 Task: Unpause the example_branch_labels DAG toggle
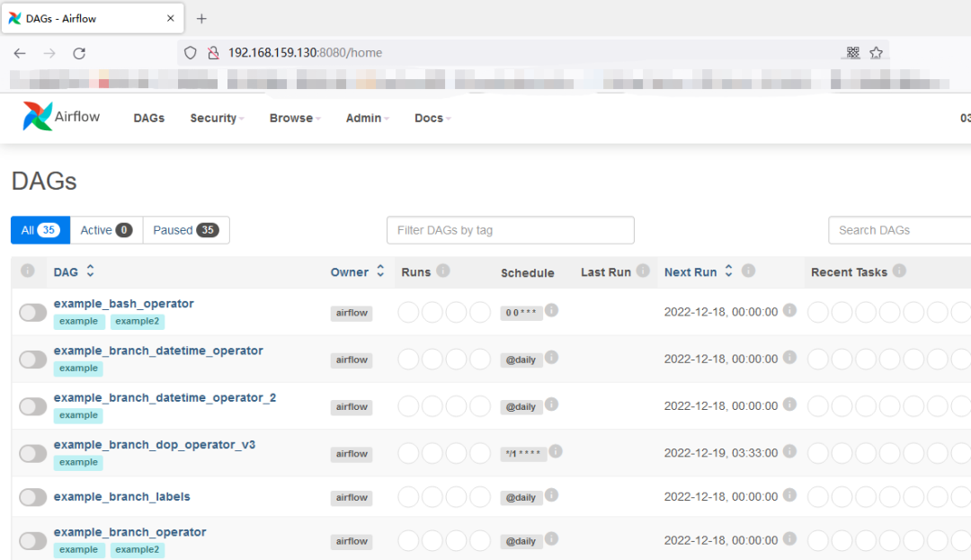(x=33, y=497)
